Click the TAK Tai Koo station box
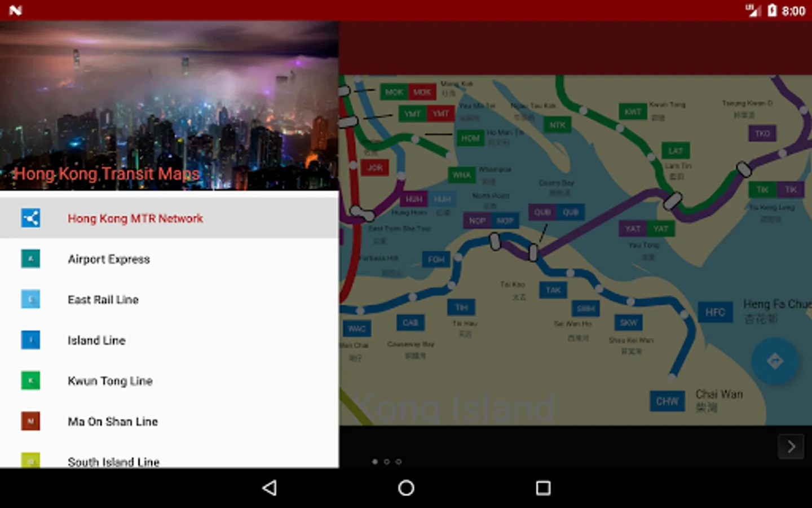The image size is (812, 508). point(553,290)
